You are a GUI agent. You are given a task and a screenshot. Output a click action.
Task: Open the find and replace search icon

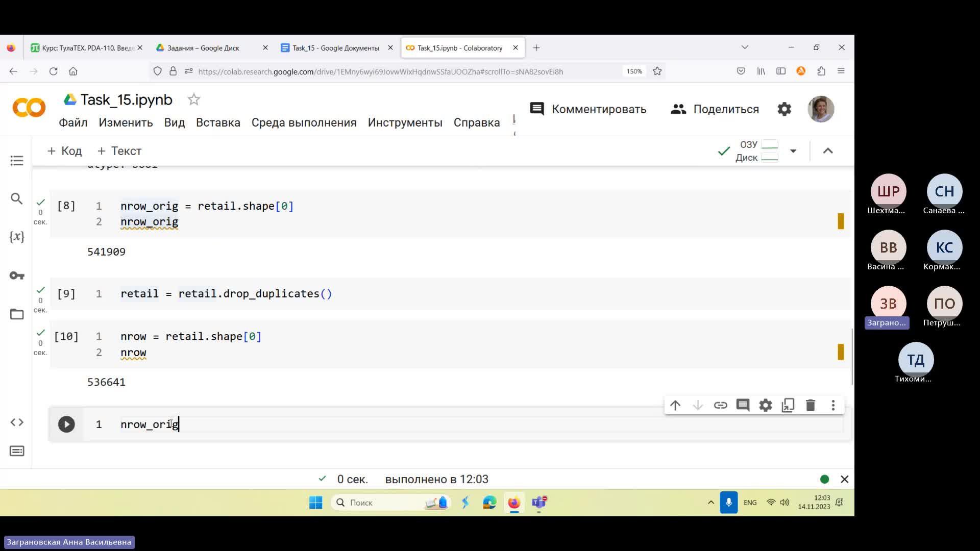(x=17, y=198)
